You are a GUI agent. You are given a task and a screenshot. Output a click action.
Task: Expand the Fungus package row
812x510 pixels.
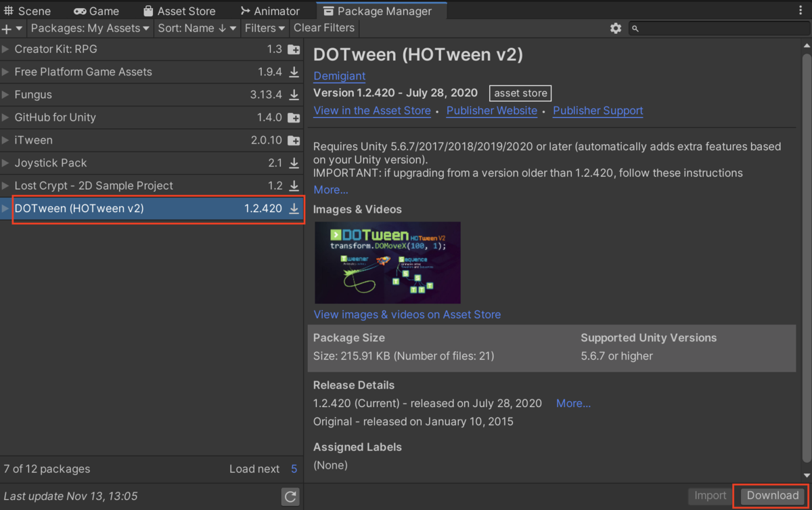(x=5, y=95)
